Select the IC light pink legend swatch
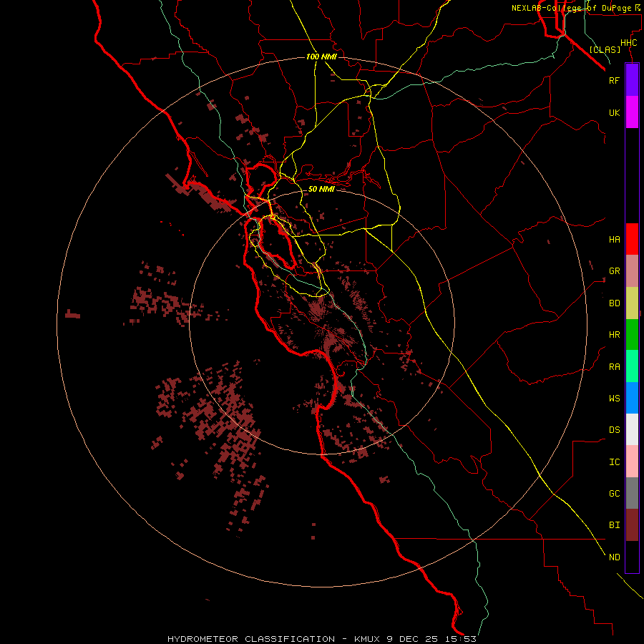The height and width of the screenshot is (644, 644). coord(632,462)
